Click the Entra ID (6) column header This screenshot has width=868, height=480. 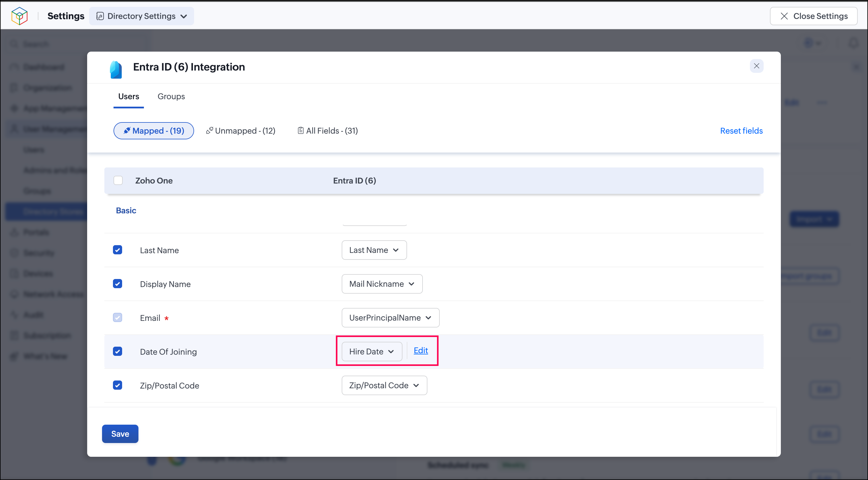355,181
